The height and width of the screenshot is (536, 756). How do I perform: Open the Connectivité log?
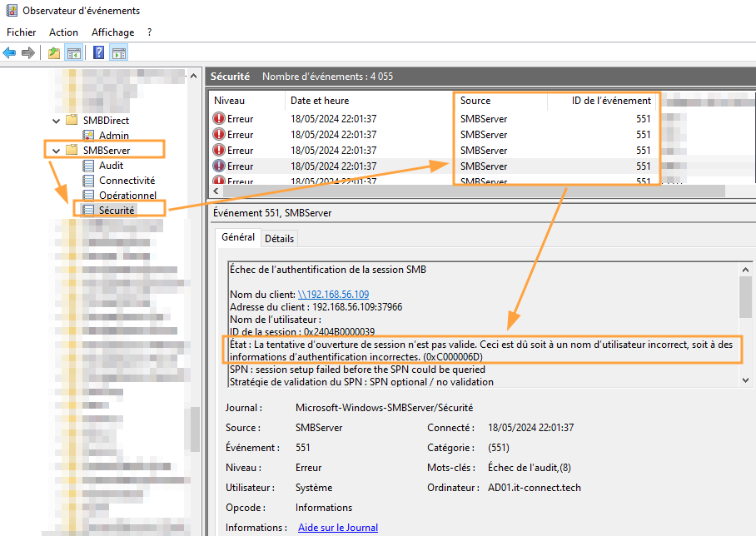click(x=127, y=181)
